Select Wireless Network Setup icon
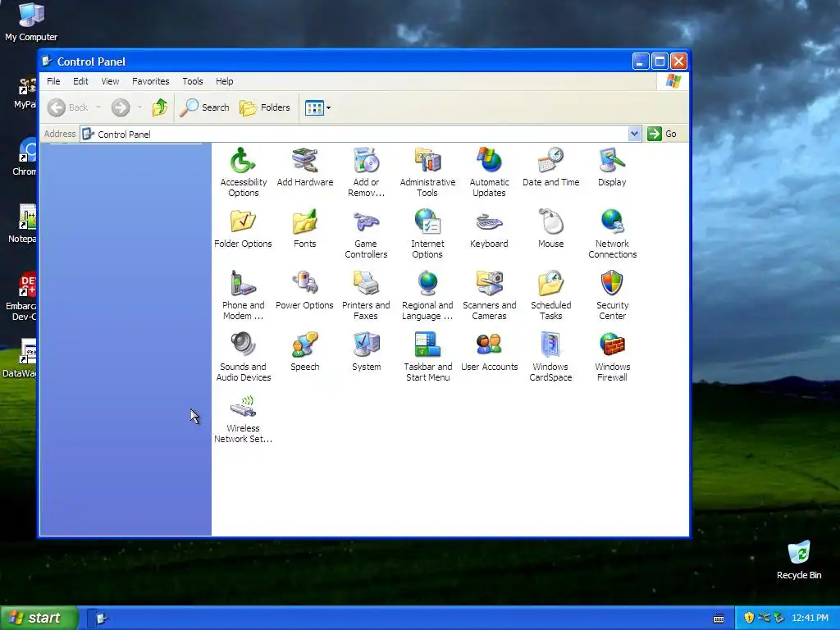 (x=243, y=418)
